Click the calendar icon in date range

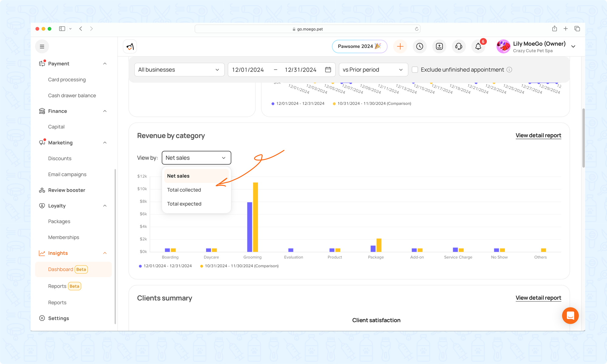point(328,70)
